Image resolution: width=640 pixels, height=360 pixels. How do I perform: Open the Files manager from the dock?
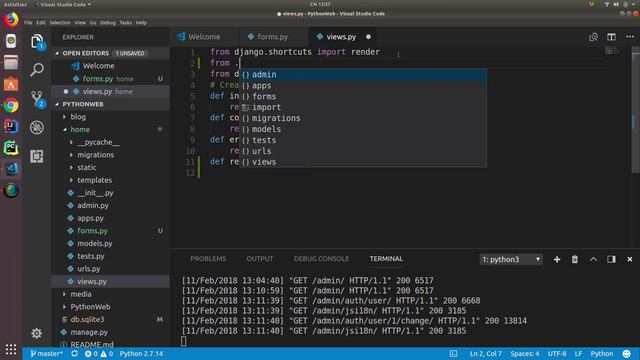click(x=11, y=62)
